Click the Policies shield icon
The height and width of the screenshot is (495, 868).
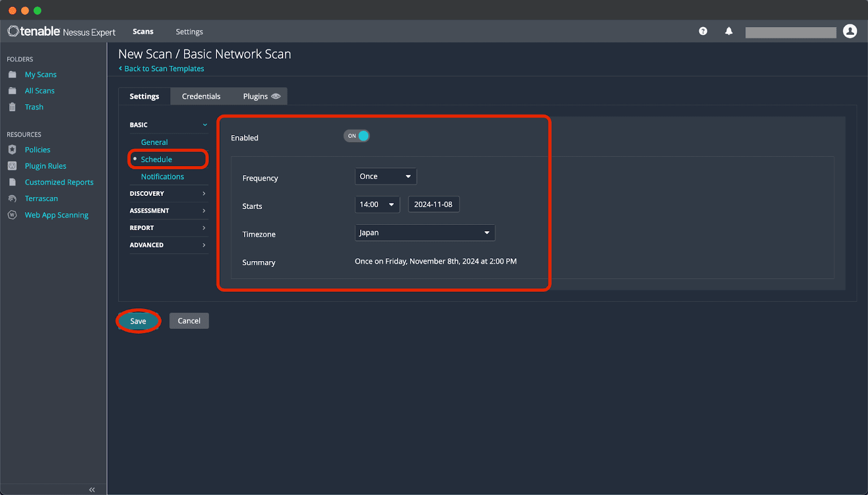click(x=12, y=150)
